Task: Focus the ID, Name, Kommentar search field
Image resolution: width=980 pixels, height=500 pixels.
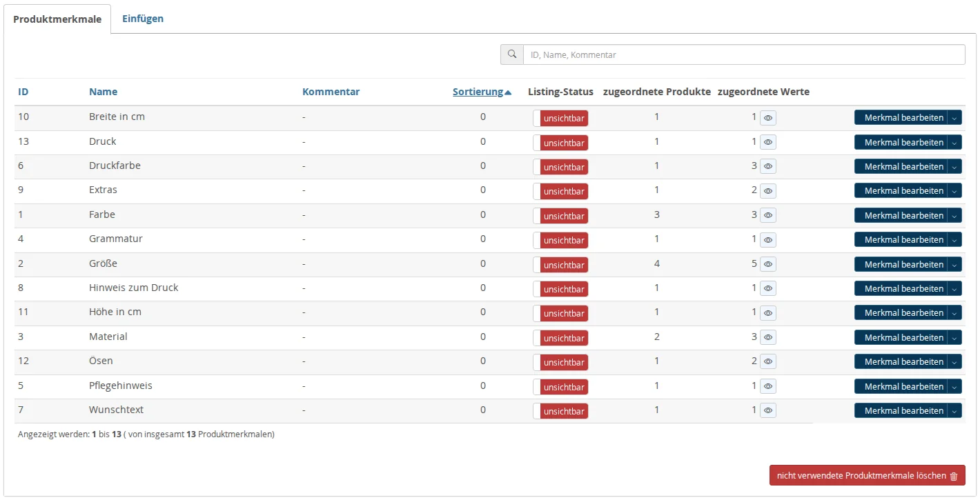Action: coord(744,54)
